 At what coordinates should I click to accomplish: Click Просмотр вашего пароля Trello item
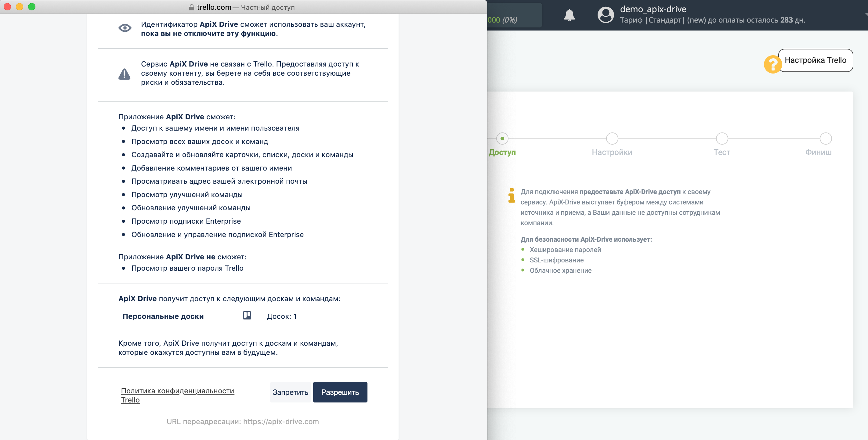click(x=187, y=268)
